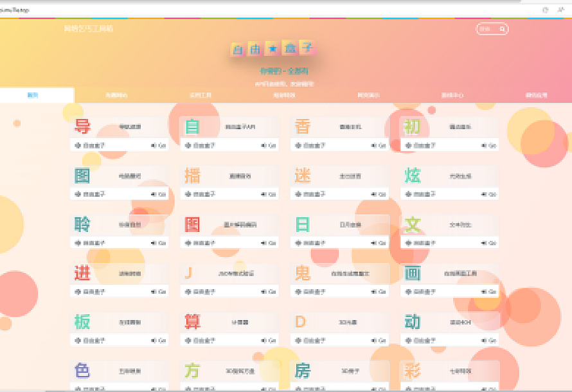The height and width of the screenshot is (392, 572).
Task: Select the orange 香 card icon
Action: click(303, 127)
